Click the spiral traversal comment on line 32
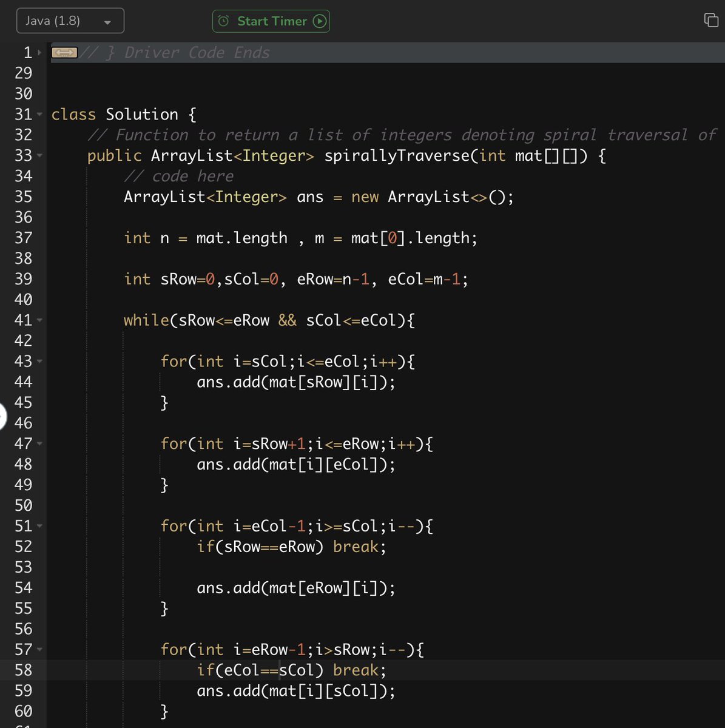The height and width of the screenshot is (728, 725). pyautogui.click(x=402, y=135)
